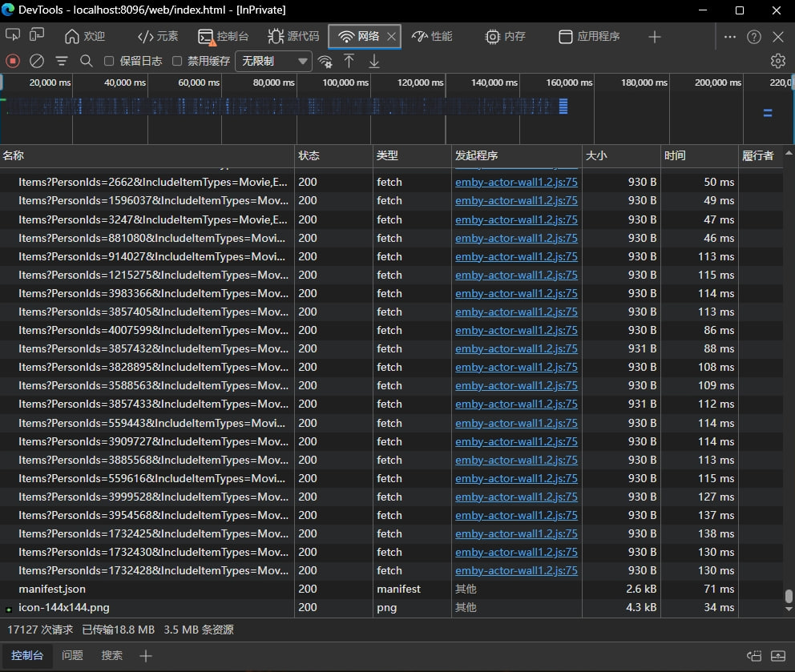Open the 源代码 tab
The image size is (795, 672).
[x=293, y=37]
